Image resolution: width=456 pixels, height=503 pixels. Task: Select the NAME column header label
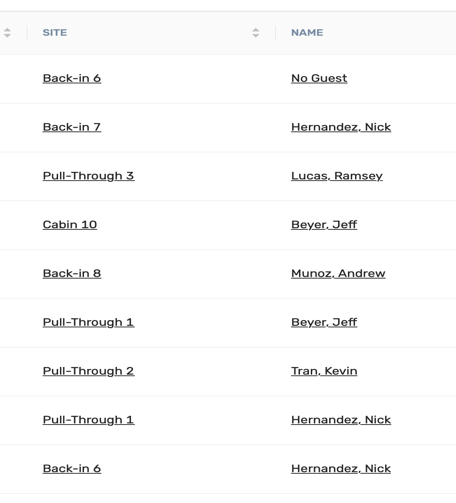307,33
